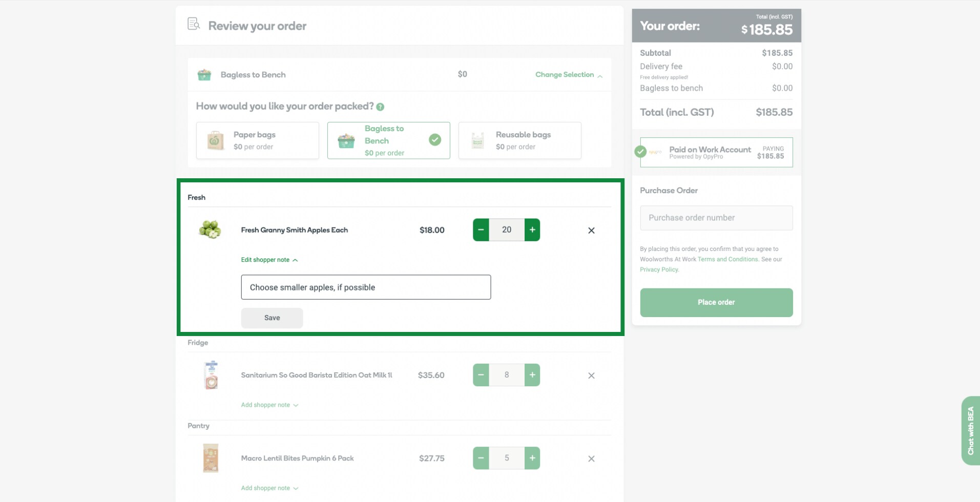Click the Reusable bags icon
Image resolution: width=980 pixels, height=502 pixels.
[477, 140]
